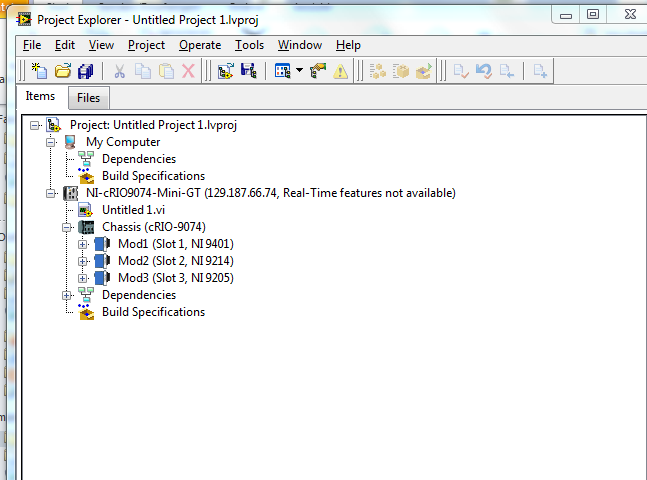Collapse the Project: Untitled Project 1.lvproj node
The width and height of the screenshot is (647, 480).
[35, 125]
